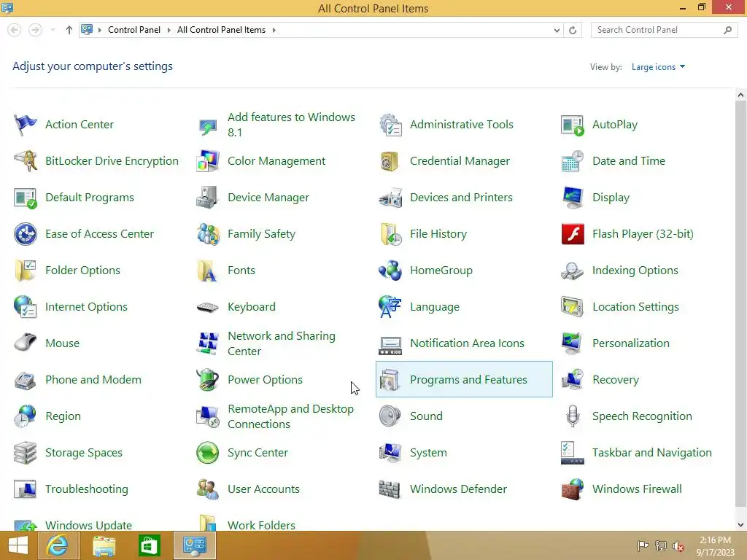Expand chevron after All Control Panel Items breadcrumb
Viewport: 747px width, 560px height.
point(274,30)
